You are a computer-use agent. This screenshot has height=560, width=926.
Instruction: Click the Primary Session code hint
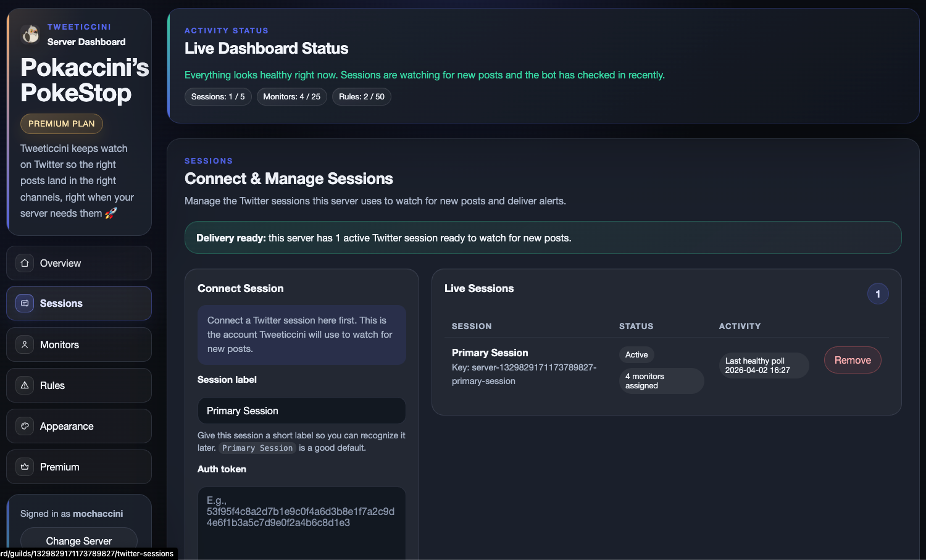click(257, 448)
